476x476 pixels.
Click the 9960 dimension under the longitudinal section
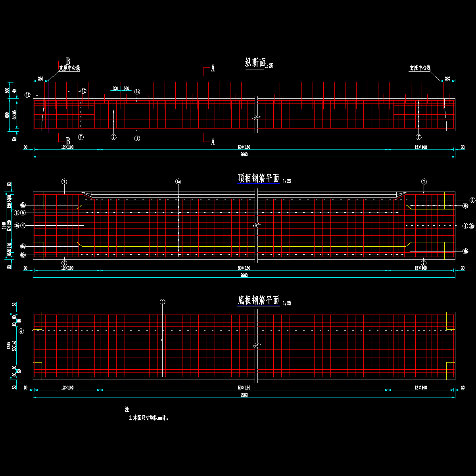[244, 155]
